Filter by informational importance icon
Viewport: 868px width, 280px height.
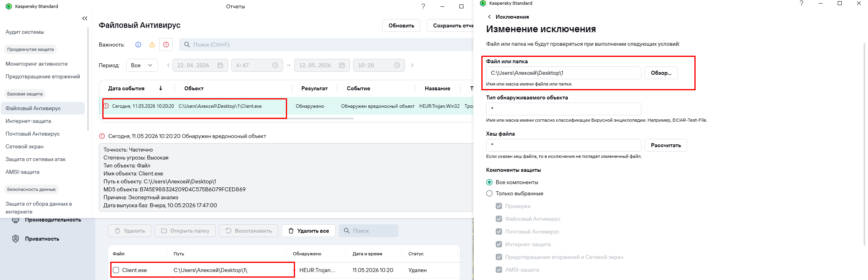(138, 45)
